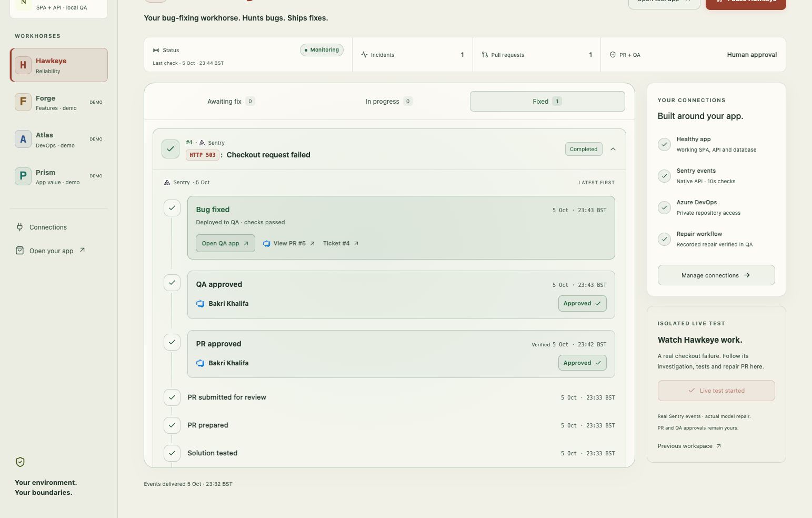The image size is (812, 518).
Task: Click the Azure DevOps icon beside View PR #5
Action: point(266,243)
